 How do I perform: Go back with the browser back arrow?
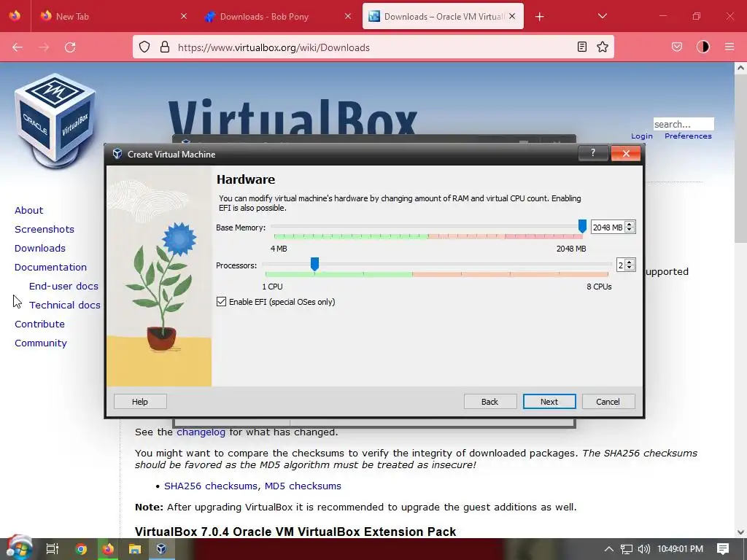tap(18, 47)
